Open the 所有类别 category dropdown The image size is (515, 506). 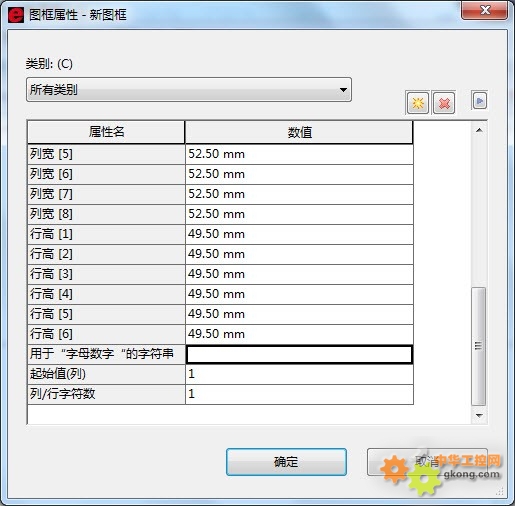tap(189, 90)
